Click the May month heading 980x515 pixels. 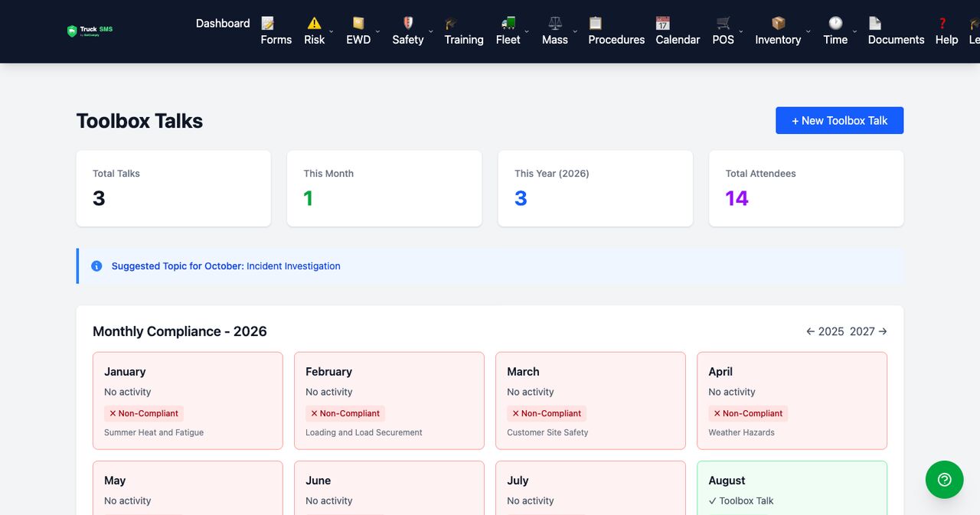click(115, 481)
